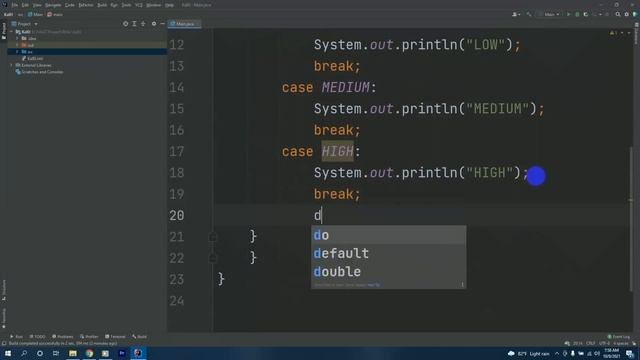Click the main method breadcrumb
This screenshot has height=360, width=640.
[55, 14]
